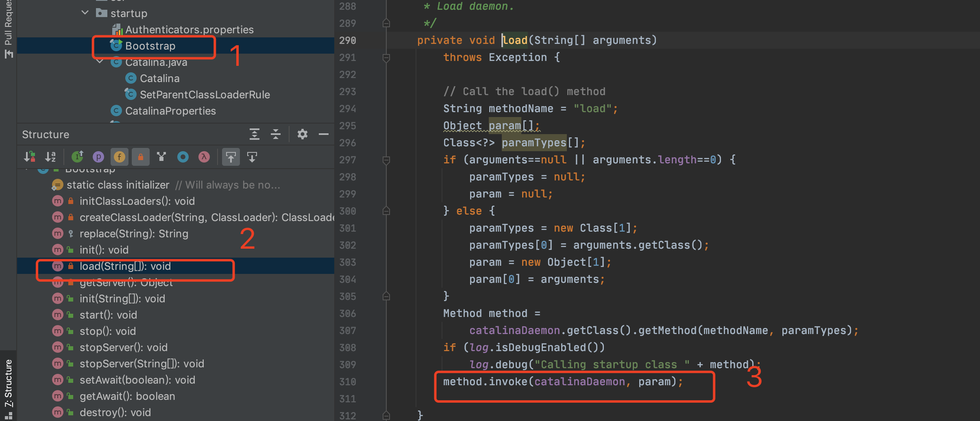Image resolution: width=980 pixels, height=421 pixels.
Task: Hide the Structure panel with minus icon
Action: coord(324,134)
